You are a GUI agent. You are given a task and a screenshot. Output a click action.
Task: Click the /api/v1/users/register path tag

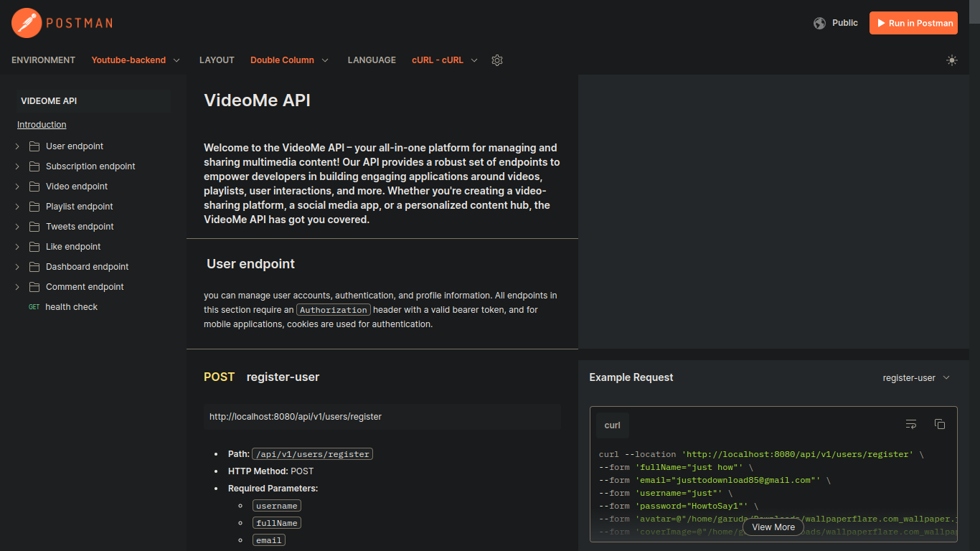coord(312,454)
